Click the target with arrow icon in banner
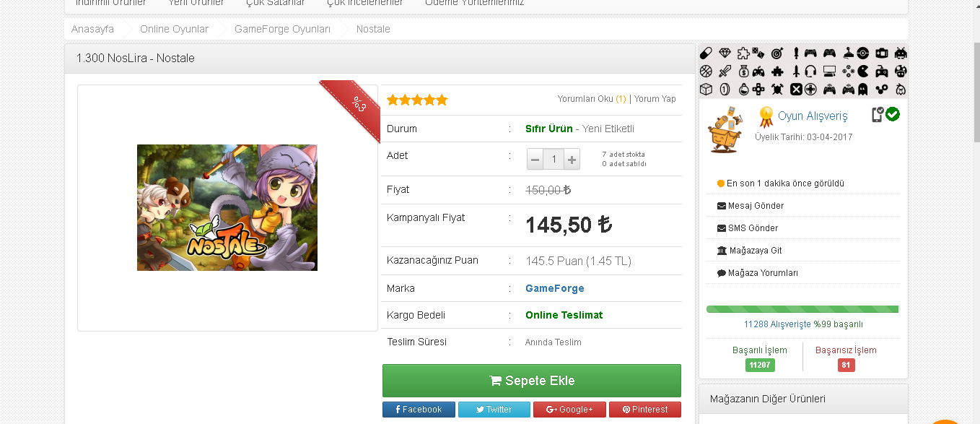980x424 pixels. tap(777, 53)
